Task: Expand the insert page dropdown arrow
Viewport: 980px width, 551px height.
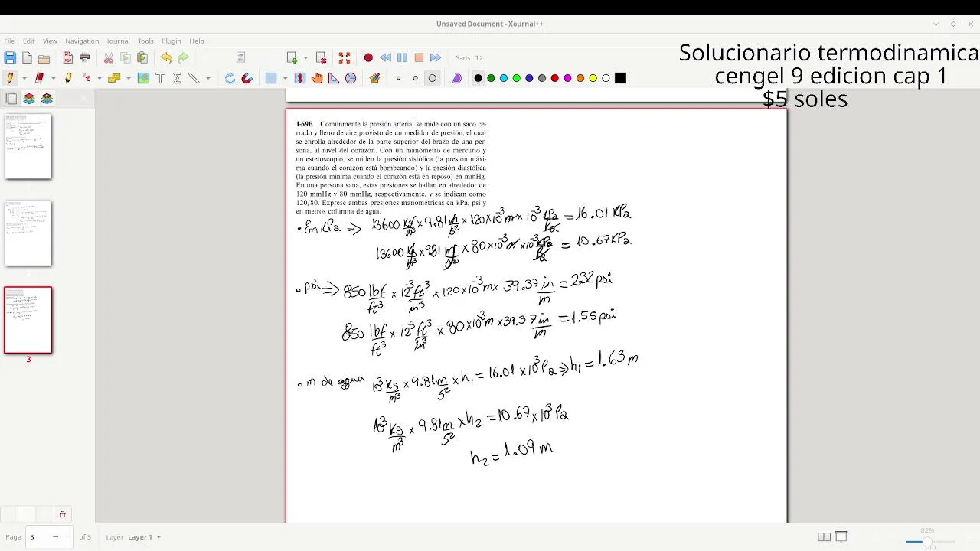Action: click(x=305, y=57)
